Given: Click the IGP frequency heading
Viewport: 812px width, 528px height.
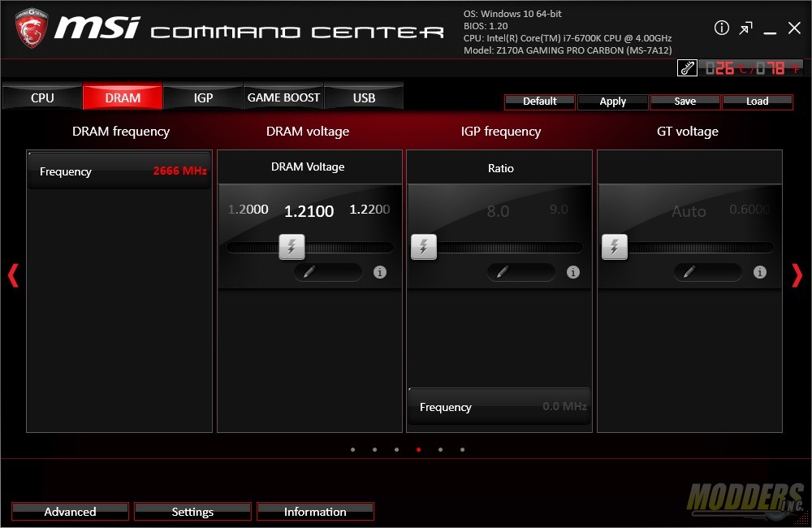Looking at the screenshot, I should point(501,132).
